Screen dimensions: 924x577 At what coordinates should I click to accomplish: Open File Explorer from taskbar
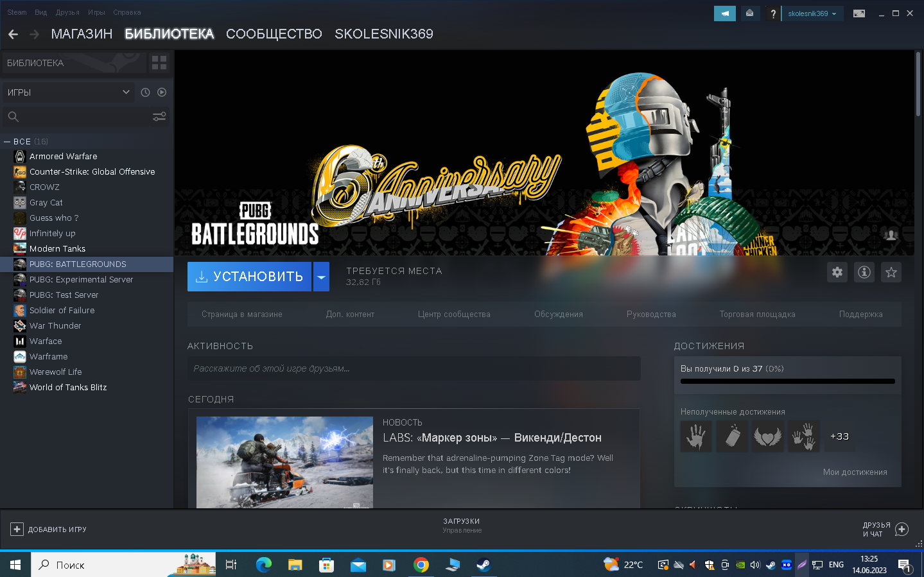(x=295, y=565)
